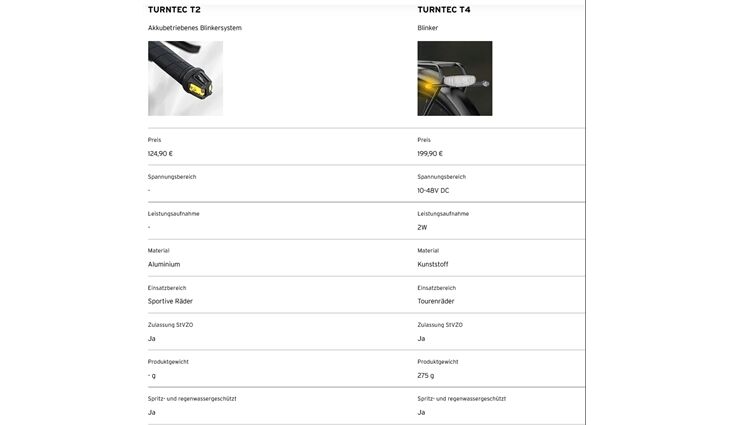This screenshot has height=425, width=730.
Task: Click the 275 g weight value
Action: pos(426,375)
